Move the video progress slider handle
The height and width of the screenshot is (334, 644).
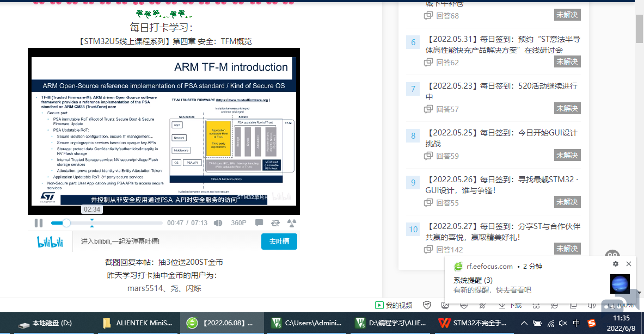coord(66,223)
